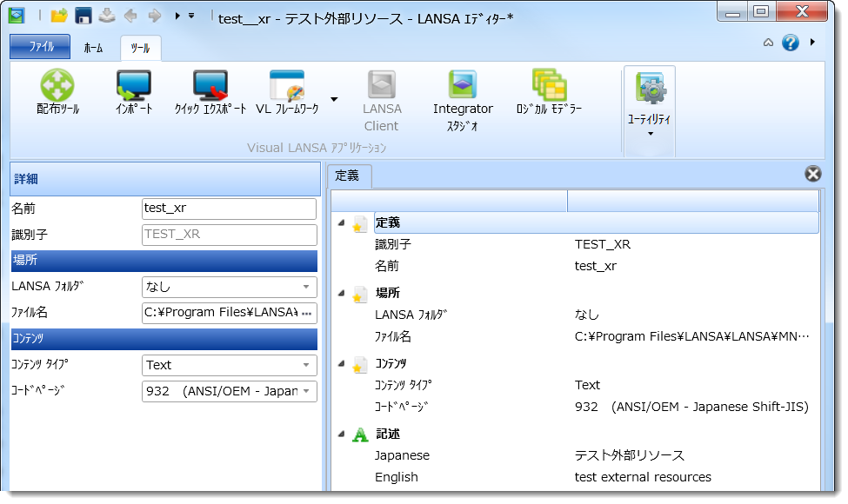The width and height of the screenshot is (848, 504).
Task: Go forward with the right arrow icon
Action: [155, 17]
